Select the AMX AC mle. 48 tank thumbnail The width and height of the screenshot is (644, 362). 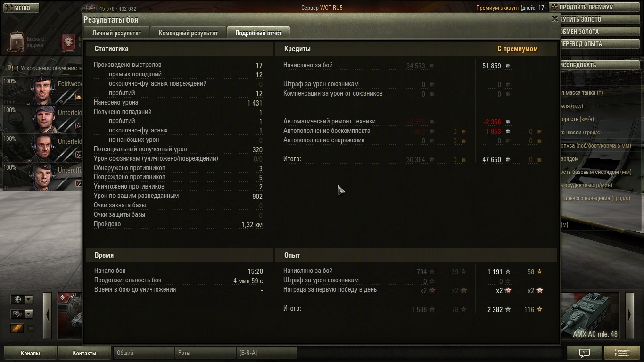(590, 316)
